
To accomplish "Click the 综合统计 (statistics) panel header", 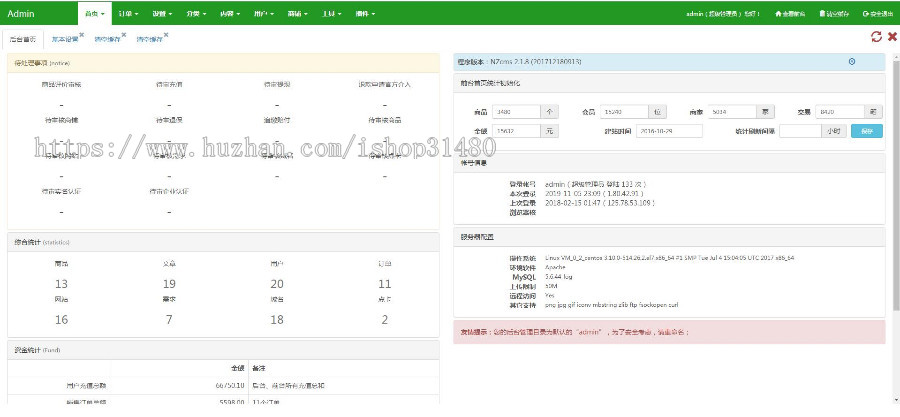I will (223, 242).
